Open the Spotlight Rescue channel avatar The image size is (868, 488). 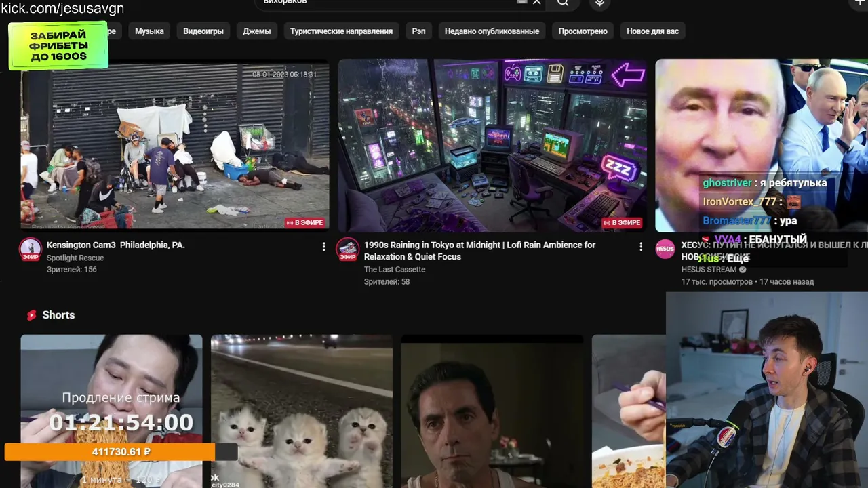[30, 249]
